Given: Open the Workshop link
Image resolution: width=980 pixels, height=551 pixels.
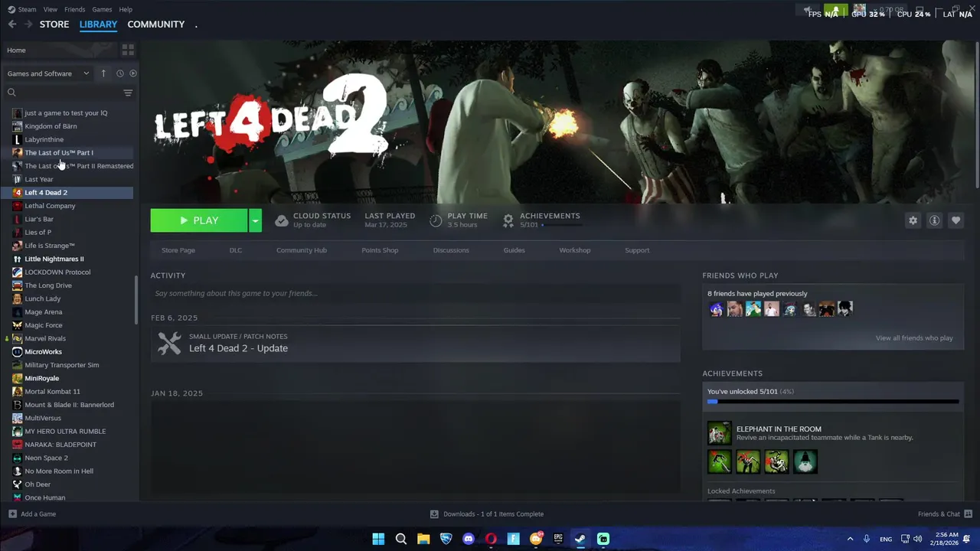Looking at the screenshot, I should [575, 250].
